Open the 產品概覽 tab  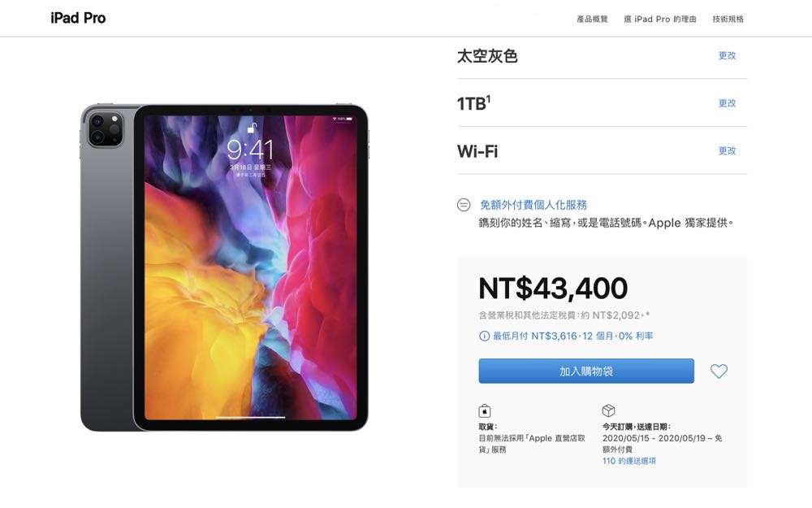[592, 20]
